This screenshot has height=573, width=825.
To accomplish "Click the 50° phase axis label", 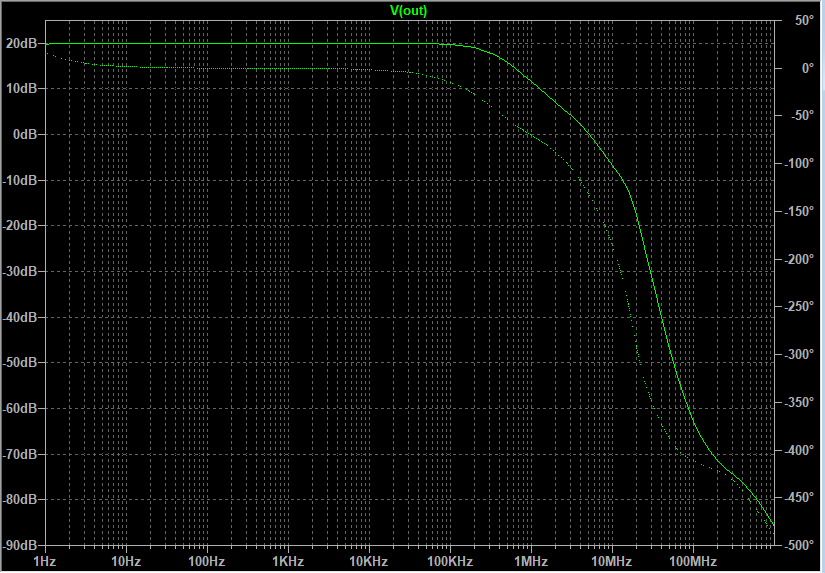I will [x=804, y=21].
